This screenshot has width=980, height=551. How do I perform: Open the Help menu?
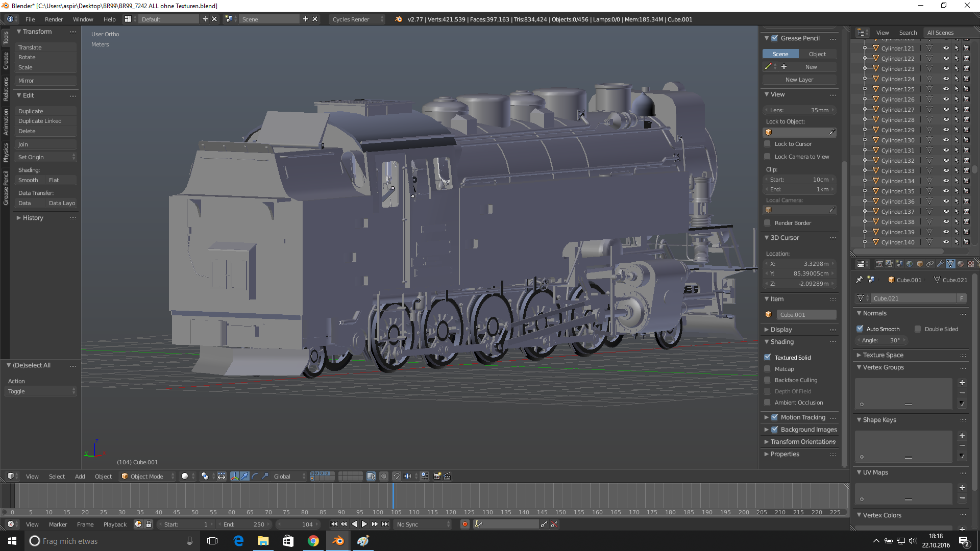click(109, 19)
